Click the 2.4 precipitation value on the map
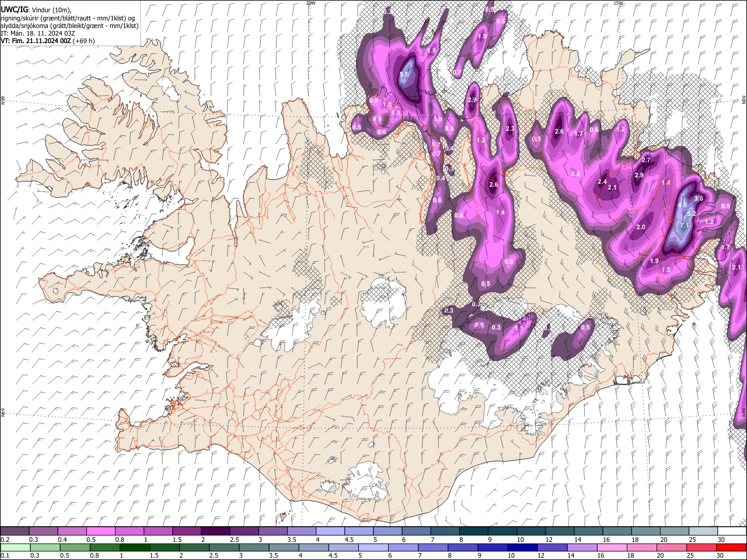The width and height of the screenshot is (747, 560). click(x=603, y=181)
